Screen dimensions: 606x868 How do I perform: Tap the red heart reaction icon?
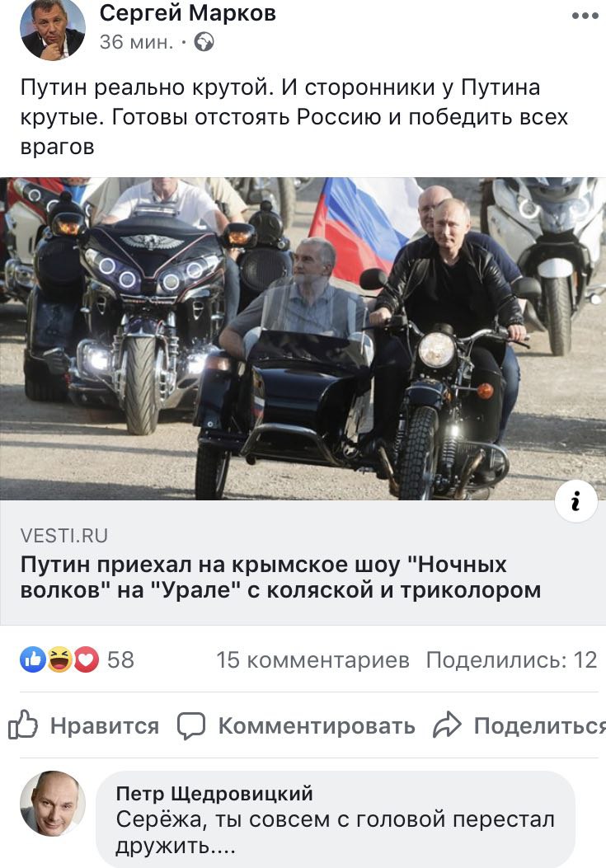coord(86,659)
